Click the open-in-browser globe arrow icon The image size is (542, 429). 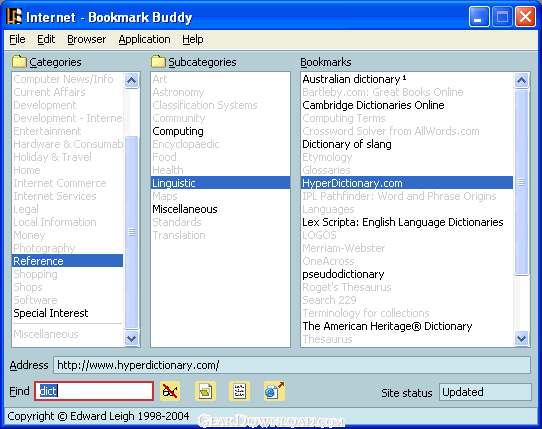point(274,391)
